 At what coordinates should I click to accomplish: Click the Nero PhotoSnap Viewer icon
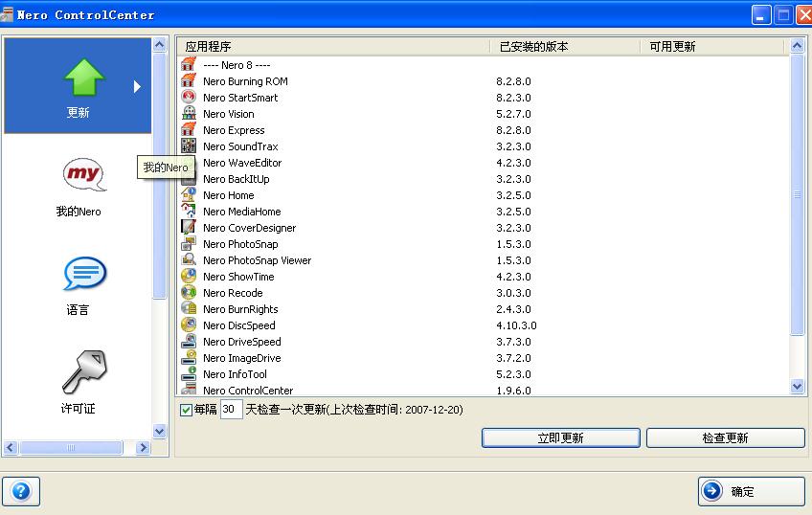189,259
